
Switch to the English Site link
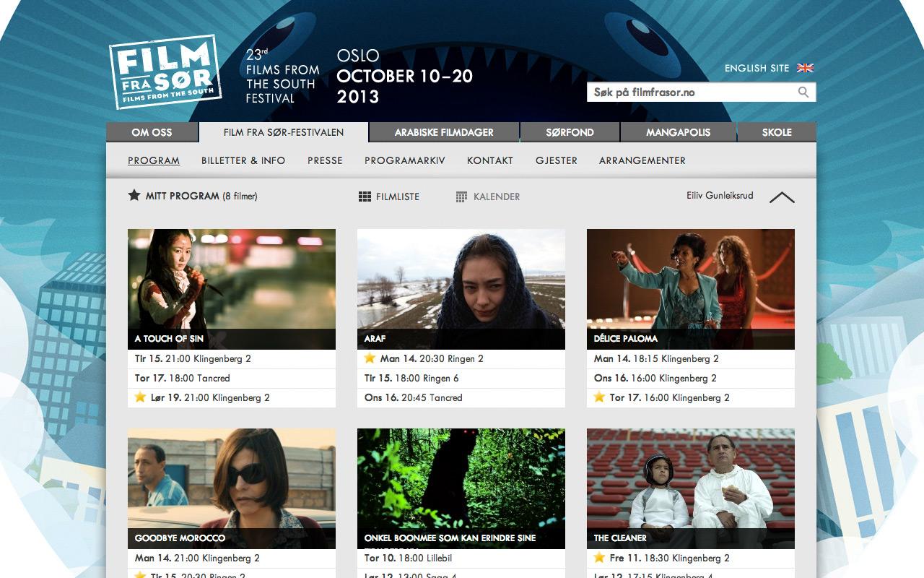pos(757,68)
